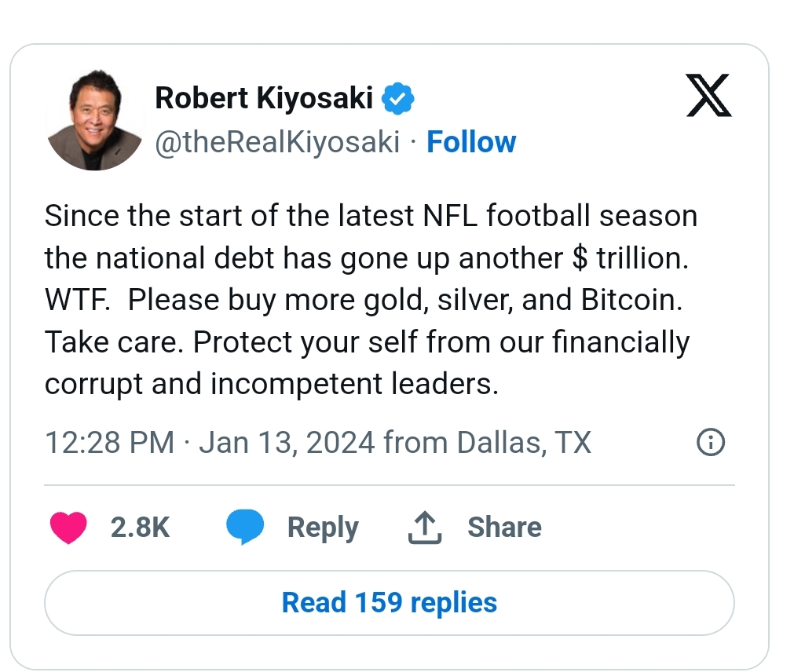Click the blue reply bubble icon
794x672 pixels.
pyautogui.click(x=244, y=527)
